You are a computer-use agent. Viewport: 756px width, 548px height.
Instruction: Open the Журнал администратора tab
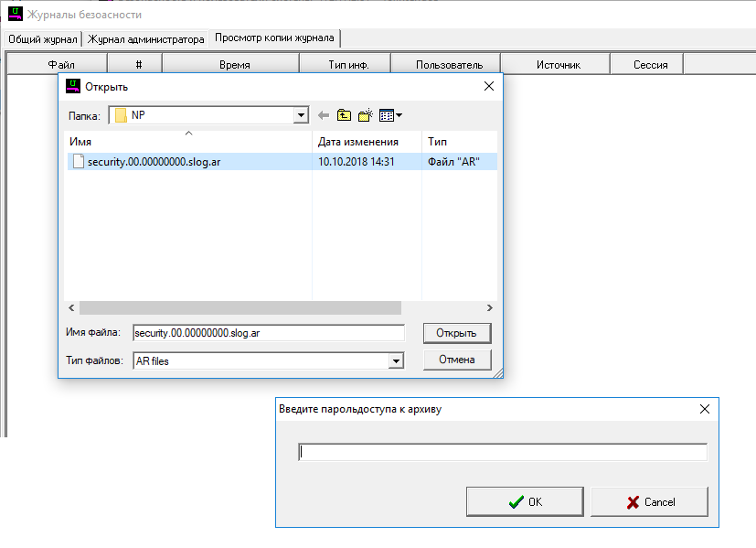146,39
